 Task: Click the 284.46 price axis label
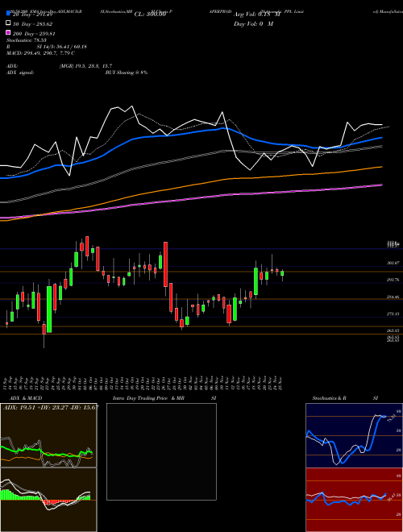click(x=393, y=297)
